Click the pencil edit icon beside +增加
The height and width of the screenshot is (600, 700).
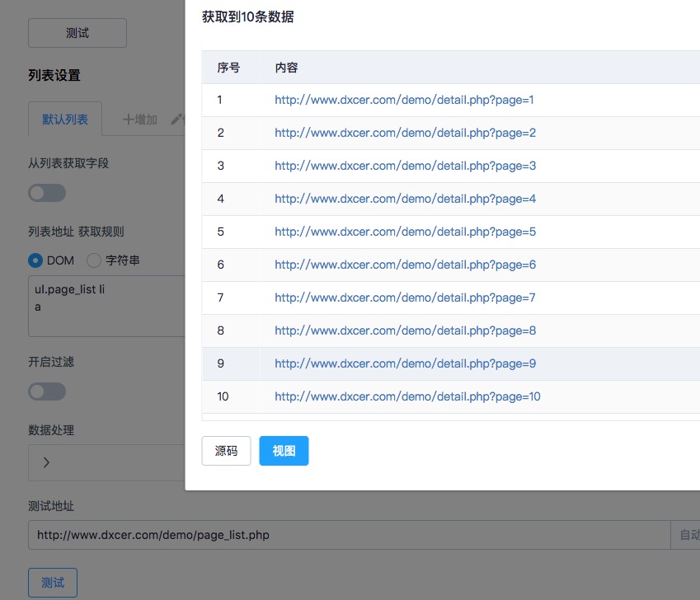[x=176, y=120]
